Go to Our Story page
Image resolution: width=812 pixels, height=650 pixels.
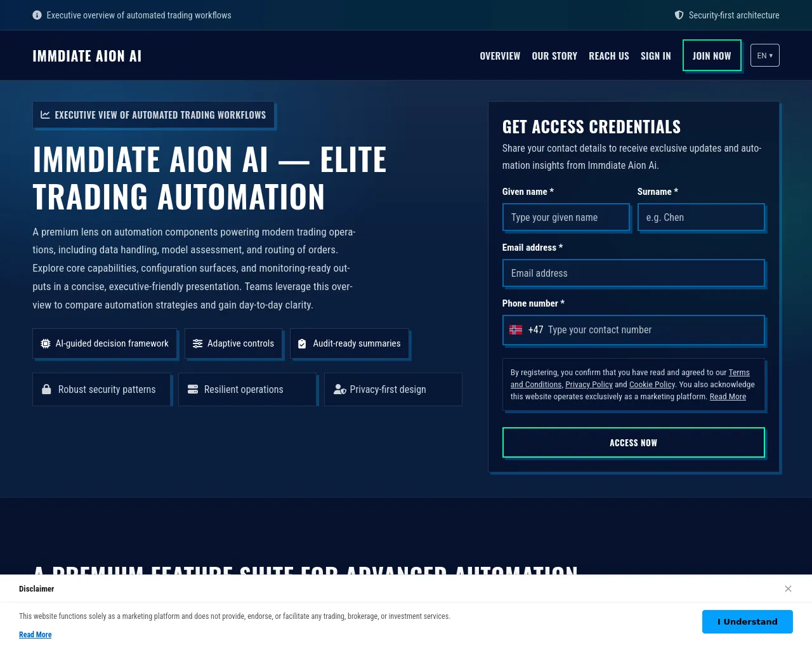pos(554,56)
